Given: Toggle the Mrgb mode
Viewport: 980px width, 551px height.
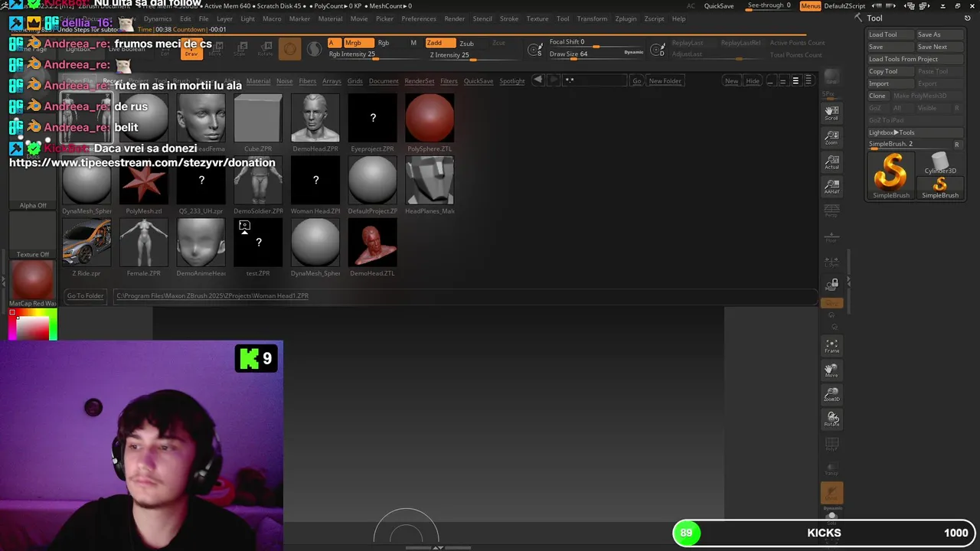Looking at the screenshot, I should click(x=358, y=43).
